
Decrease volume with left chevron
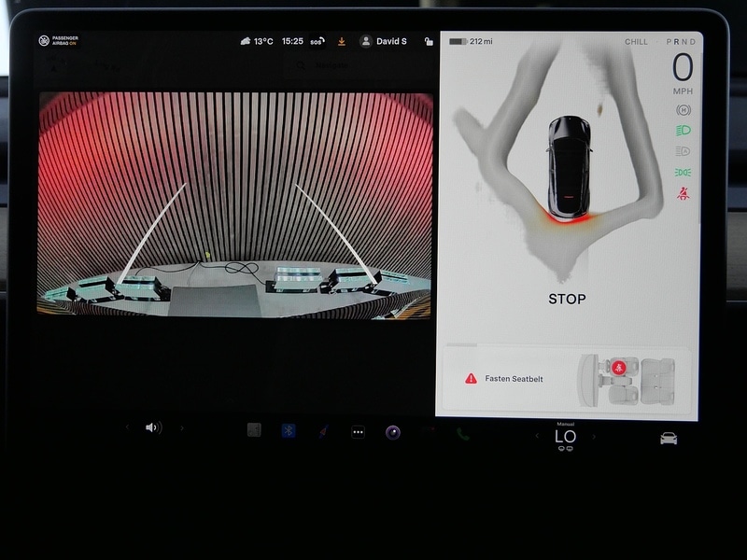tap(128, 427)
